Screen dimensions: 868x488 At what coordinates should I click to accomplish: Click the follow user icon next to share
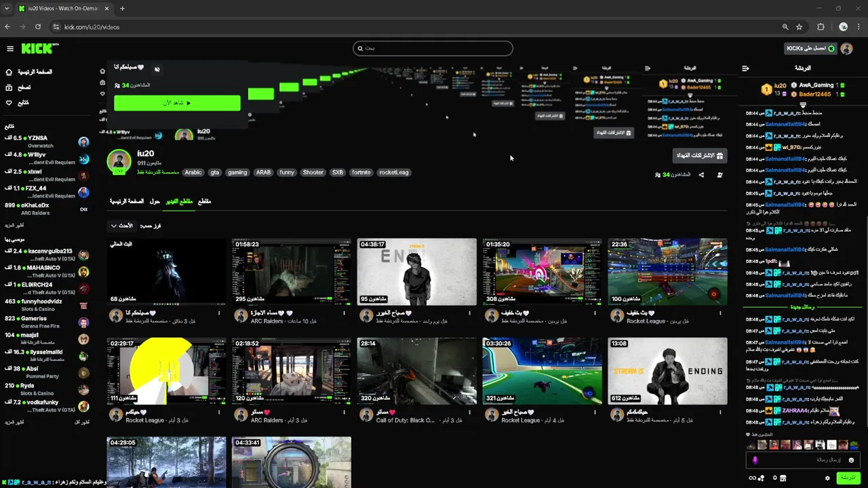(x=719, y=175)
